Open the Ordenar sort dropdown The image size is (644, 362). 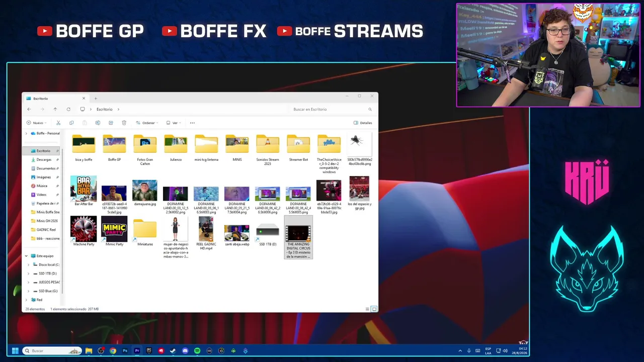147,123
